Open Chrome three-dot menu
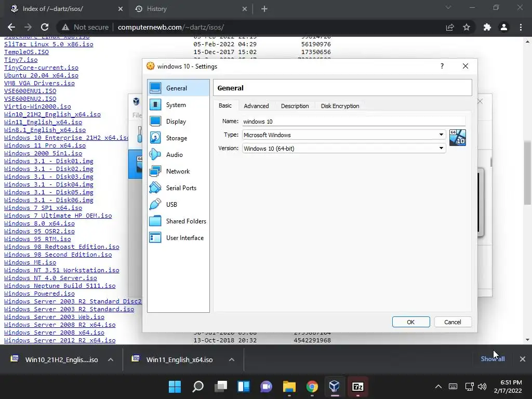The width and height of the screenshot is (532, 399). tap(521, 27)
